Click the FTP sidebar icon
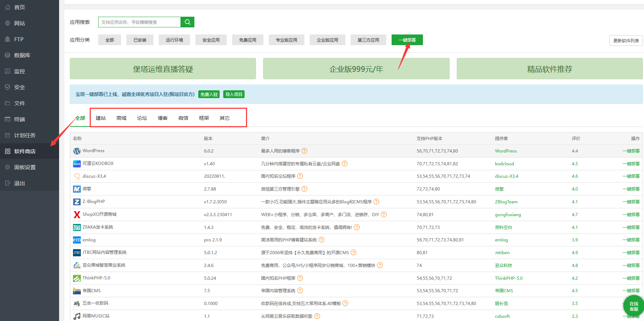The image size is (644, 321). (x=7, y=39)
